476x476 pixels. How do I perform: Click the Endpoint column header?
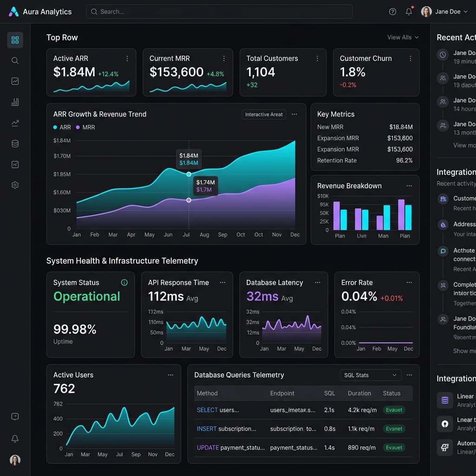pyautogui.click(x=282, y=393)
